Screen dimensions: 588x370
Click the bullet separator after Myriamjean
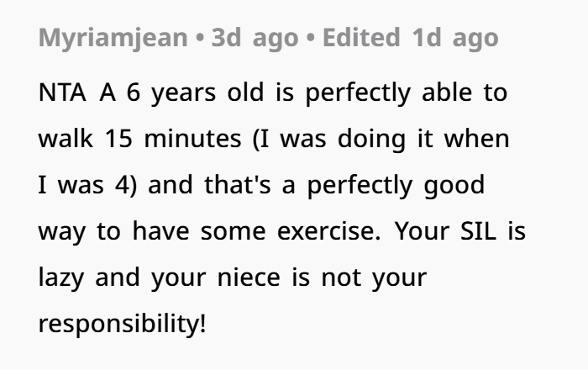point(202,38)
